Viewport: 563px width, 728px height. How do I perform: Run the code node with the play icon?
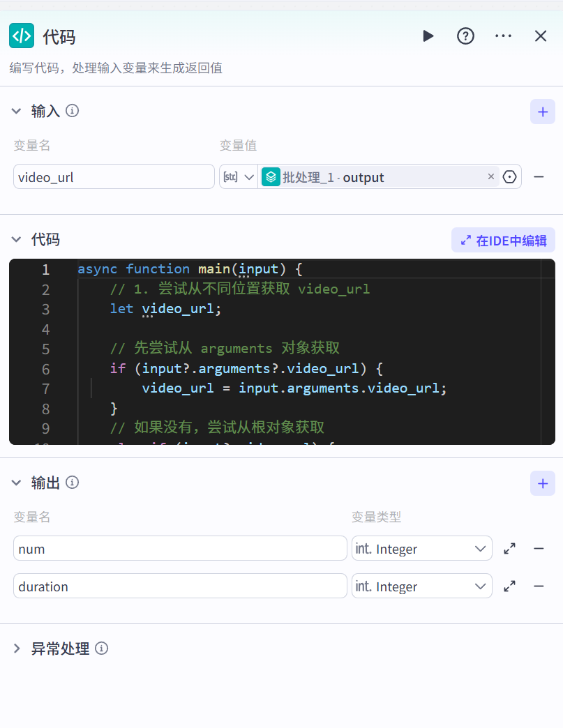coord(428,36)
